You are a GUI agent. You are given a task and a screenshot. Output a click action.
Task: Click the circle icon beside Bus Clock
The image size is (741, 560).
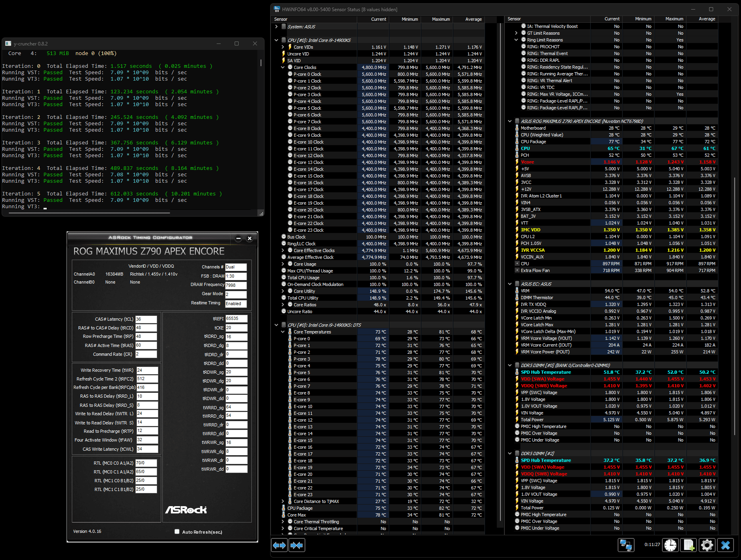284,237
